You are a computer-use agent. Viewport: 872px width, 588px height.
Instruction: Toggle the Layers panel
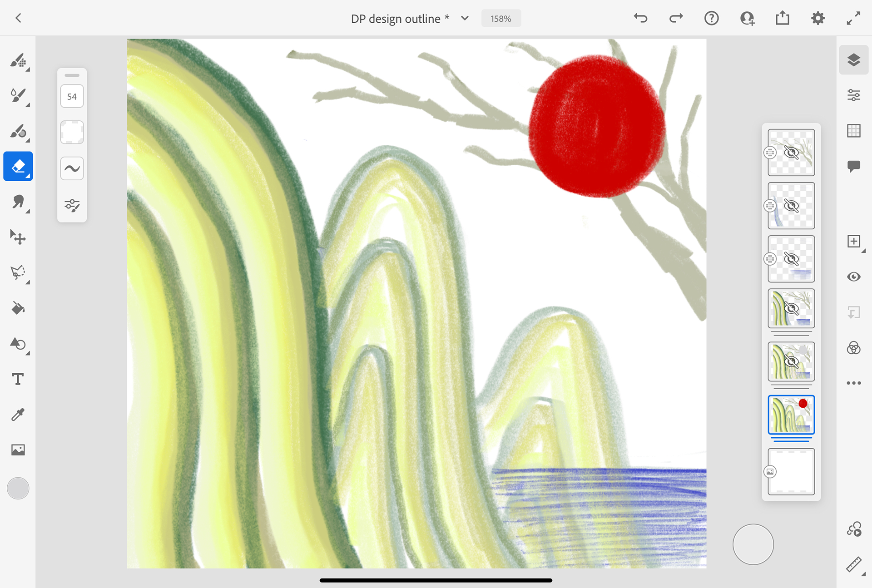tap(854, 60)
